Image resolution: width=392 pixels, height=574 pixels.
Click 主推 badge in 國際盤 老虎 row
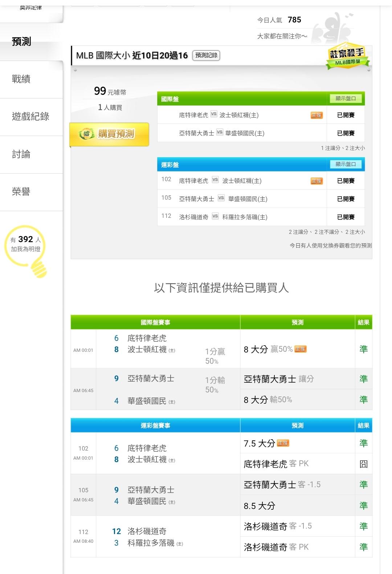[x=317, y=115]
